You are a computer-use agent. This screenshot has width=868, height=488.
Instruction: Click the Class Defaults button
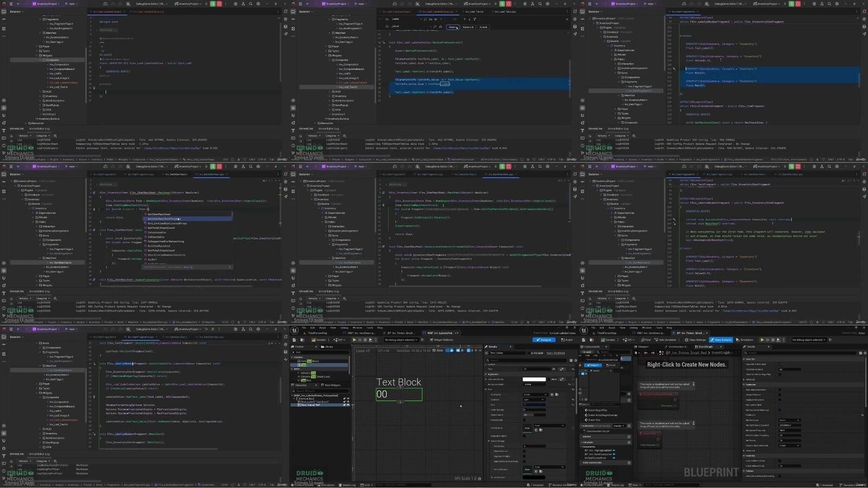coord(720,340)
